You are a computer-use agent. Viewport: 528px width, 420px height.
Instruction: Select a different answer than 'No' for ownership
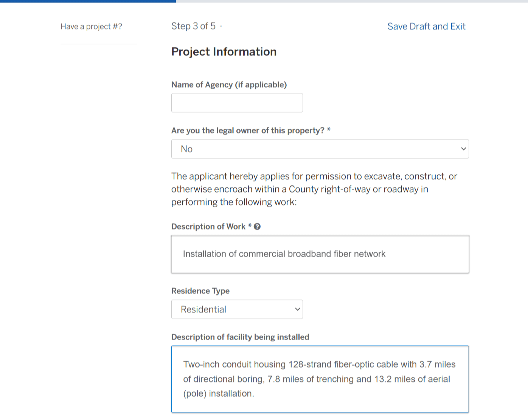pos(320,149)
